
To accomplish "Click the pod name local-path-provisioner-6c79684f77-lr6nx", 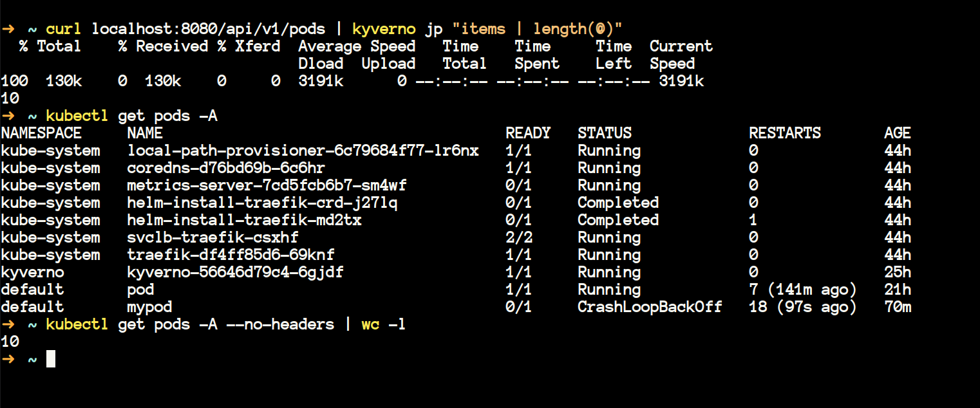I will (303, 151).
